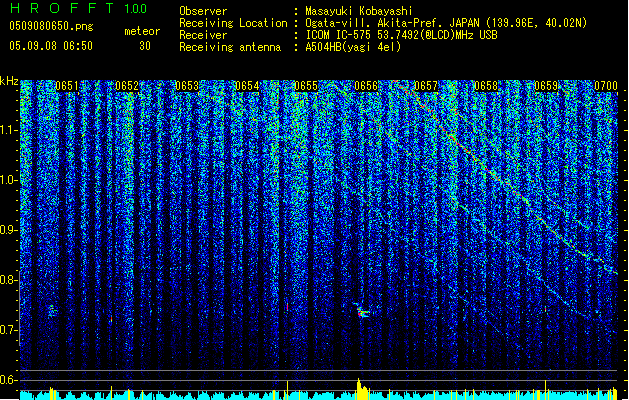
Task: Click the 0653 time marker
Action: (187, 86)
